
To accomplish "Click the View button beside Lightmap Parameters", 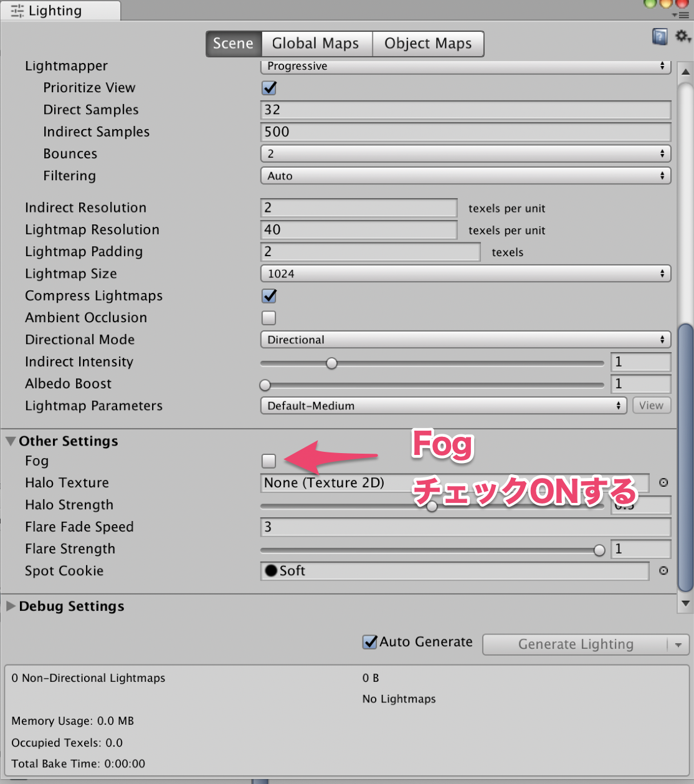I will (x=651, y=405).
